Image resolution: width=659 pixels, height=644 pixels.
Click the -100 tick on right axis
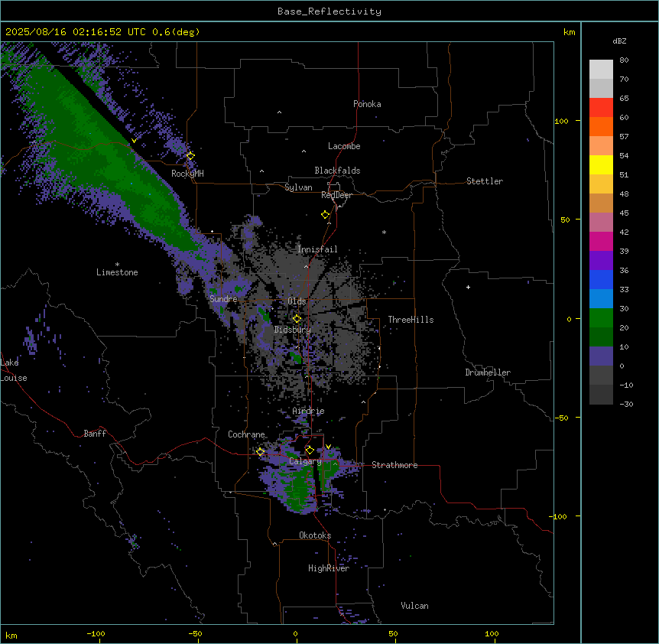560,516
